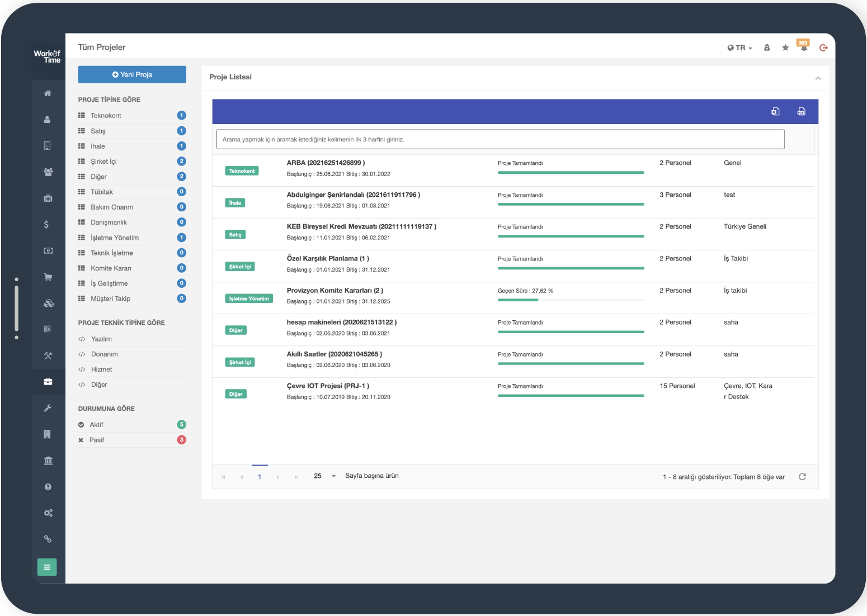The image size is (867, 616).
Task: Filter projects by İhale type
Action: [132, 146]
